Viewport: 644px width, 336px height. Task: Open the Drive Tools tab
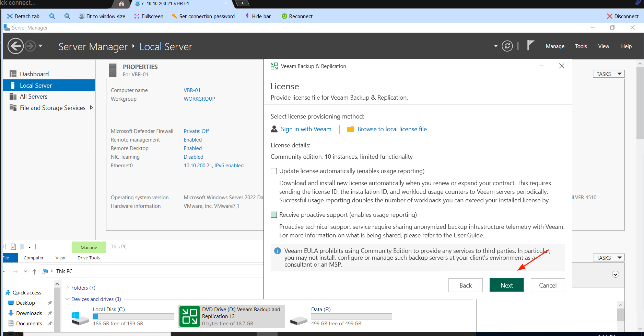[x=89, y=258]
